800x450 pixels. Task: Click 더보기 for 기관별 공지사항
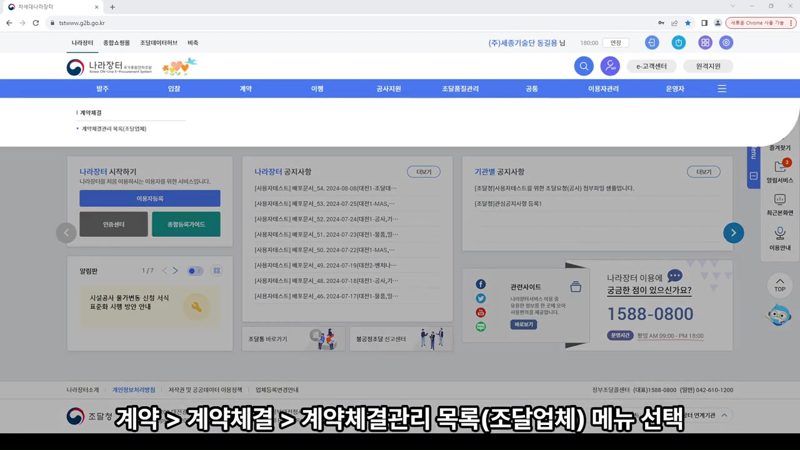704,172
